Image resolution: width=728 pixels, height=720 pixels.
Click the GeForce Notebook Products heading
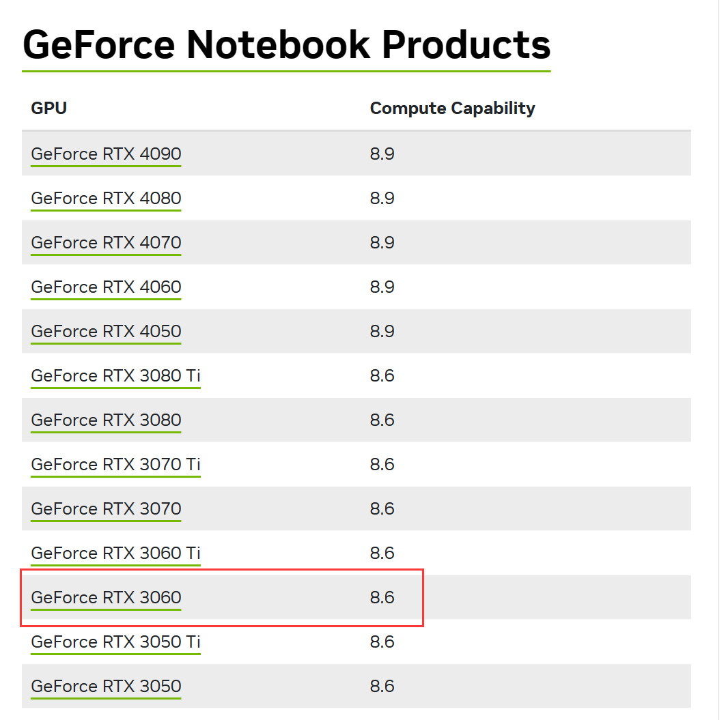(x=286, y=45)
